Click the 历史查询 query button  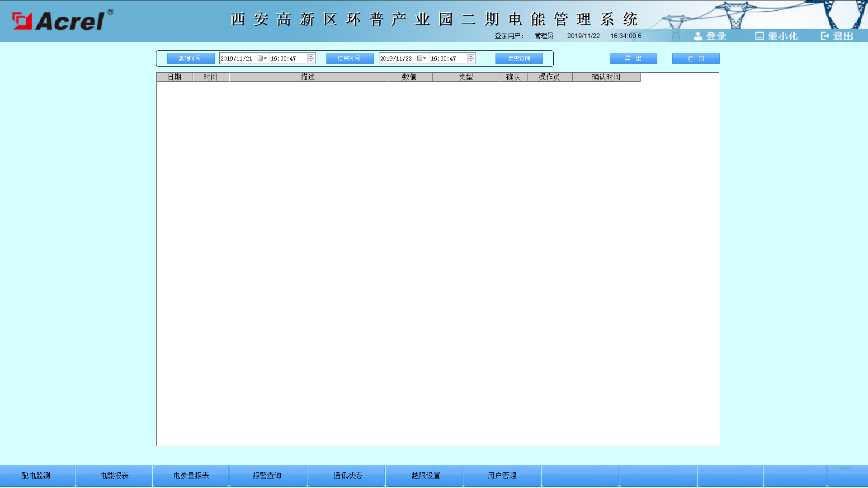tap(519, 58)
